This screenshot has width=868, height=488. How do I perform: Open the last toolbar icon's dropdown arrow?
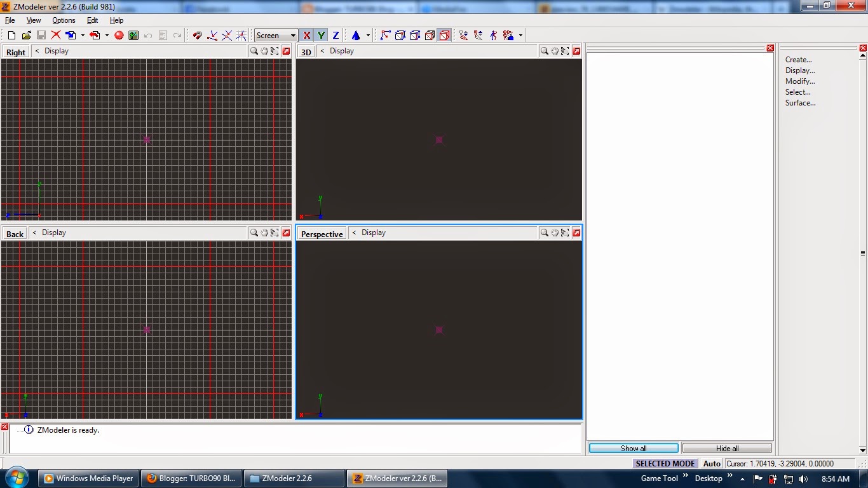click(520, 36)
